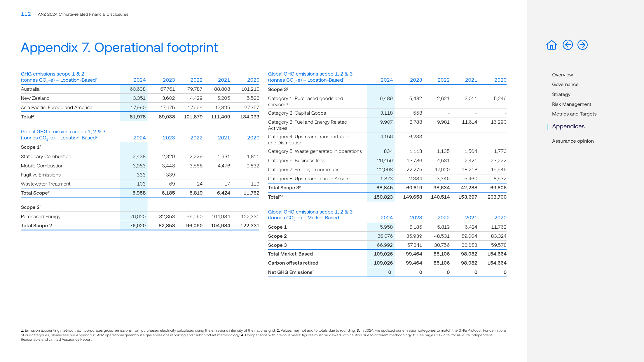Open the Overview section
Viewport: 644px width, 362px height.
(562, 75)
